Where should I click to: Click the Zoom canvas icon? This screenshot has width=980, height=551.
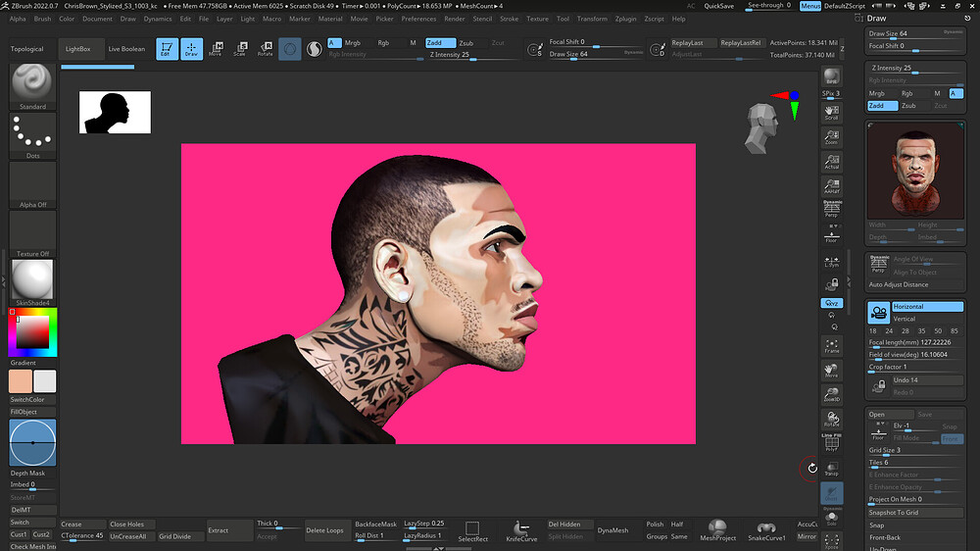(831, 137)
